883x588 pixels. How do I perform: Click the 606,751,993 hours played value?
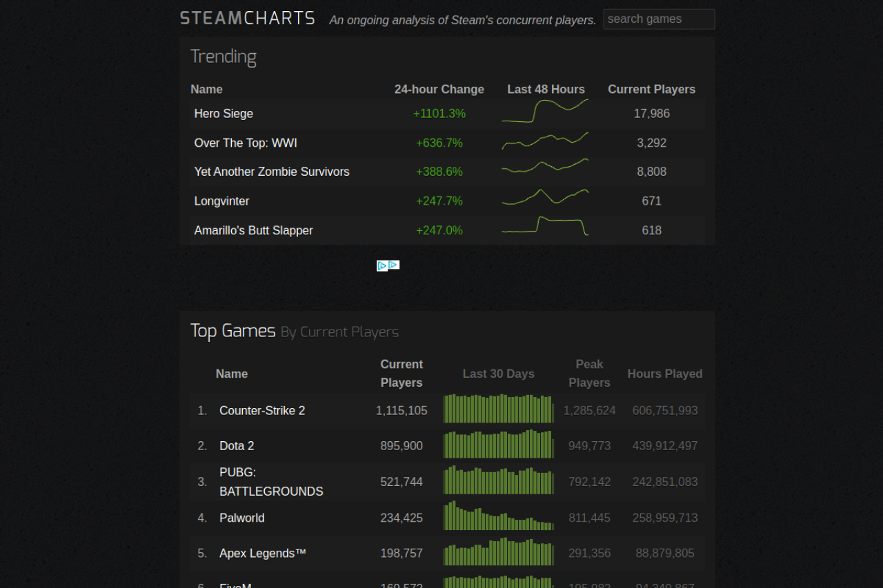pos(665,411)
